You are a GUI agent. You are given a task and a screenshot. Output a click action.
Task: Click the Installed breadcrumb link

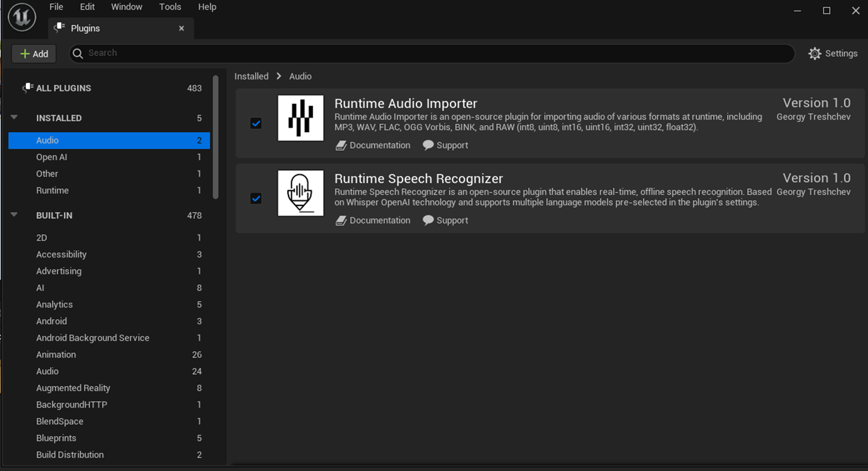(x=252, y=76)
